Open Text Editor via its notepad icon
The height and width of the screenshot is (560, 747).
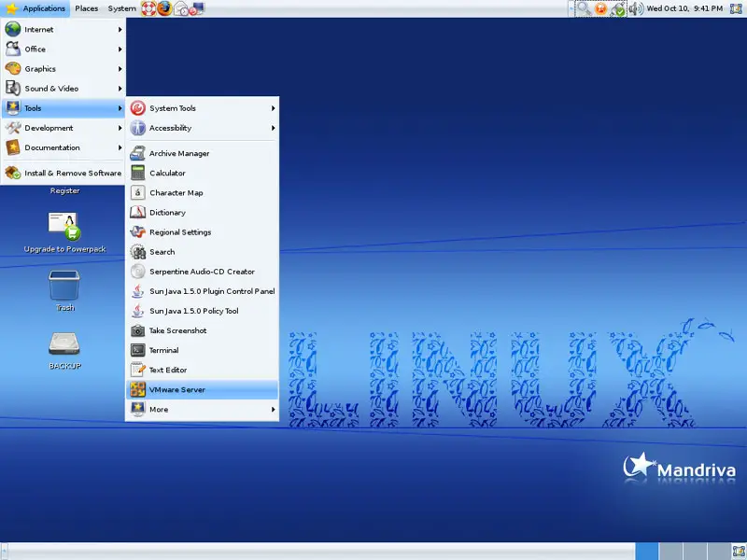pyautogui.click(x=137, y=370)
